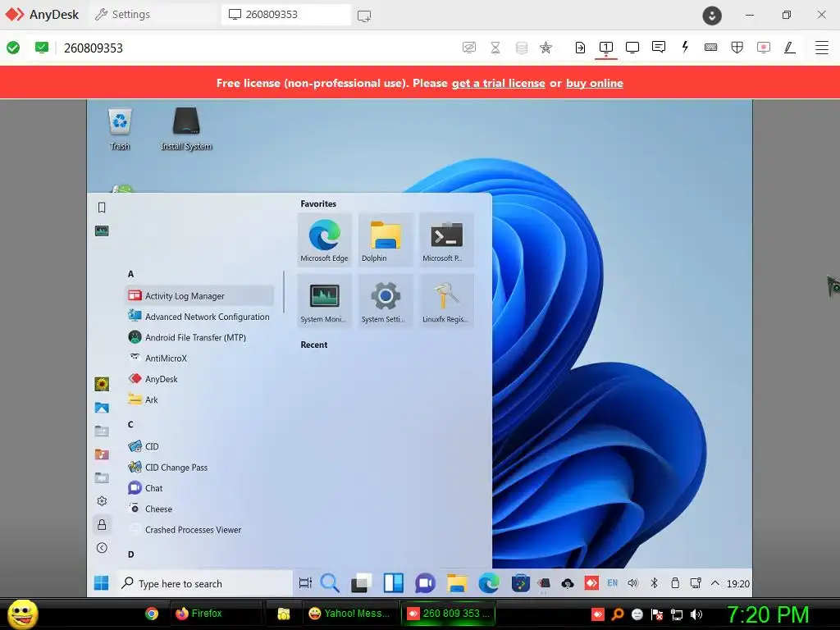Image resolution: width=840 pixels, height=630 pixels.
Task: Click the buy online link
Action: (x=594, y=83)
